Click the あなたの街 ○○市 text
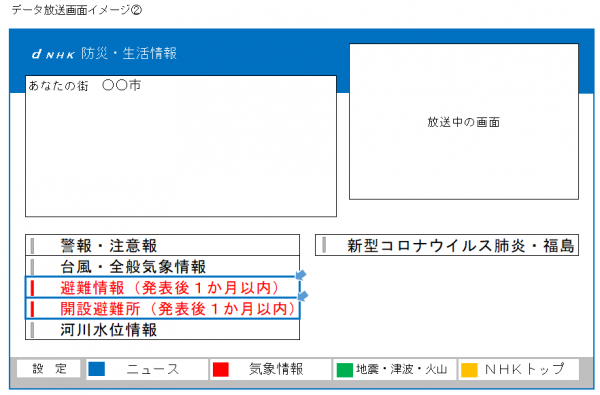The width and height of the screenshot is (600, 395). [x=85, y=85]
